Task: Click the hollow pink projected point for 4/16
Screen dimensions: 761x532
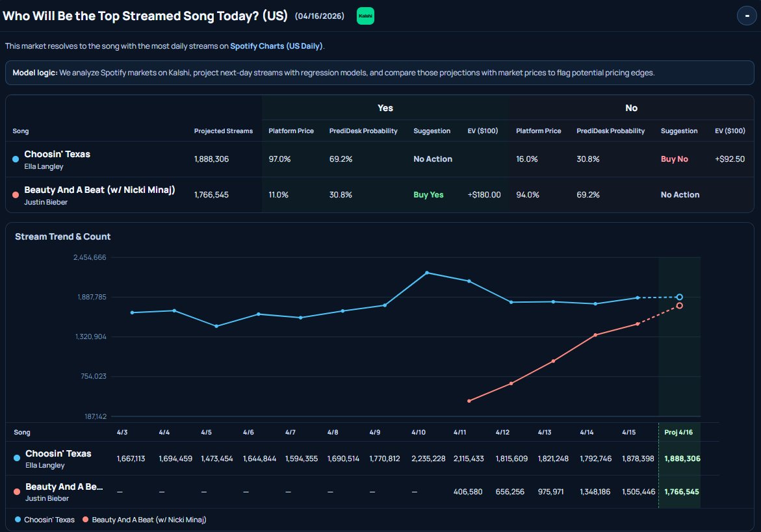Action: click(680, 305)
